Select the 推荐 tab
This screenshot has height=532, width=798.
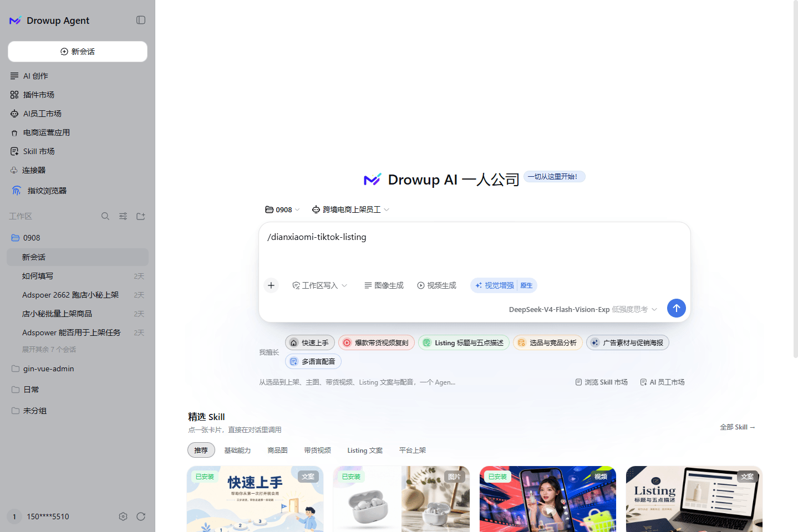point(201,451)
